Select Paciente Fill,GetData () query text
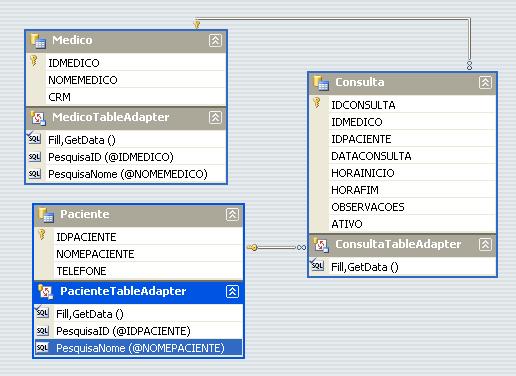Screen dimensions: 516x376 [90, 314]
